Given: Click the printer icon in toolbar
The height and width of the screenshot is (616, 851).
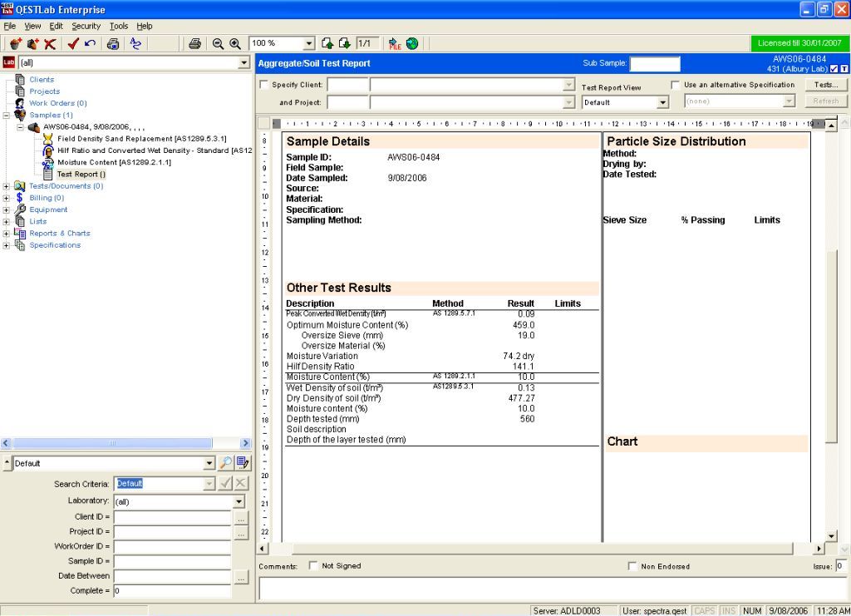Looking at the screenshot, I should [x=194, y=44].
